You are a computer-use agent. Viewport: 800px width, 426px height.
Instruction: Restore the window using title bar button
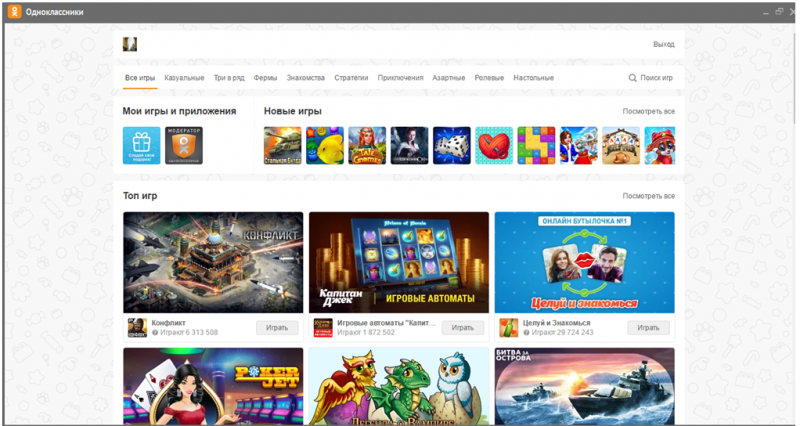779,11
